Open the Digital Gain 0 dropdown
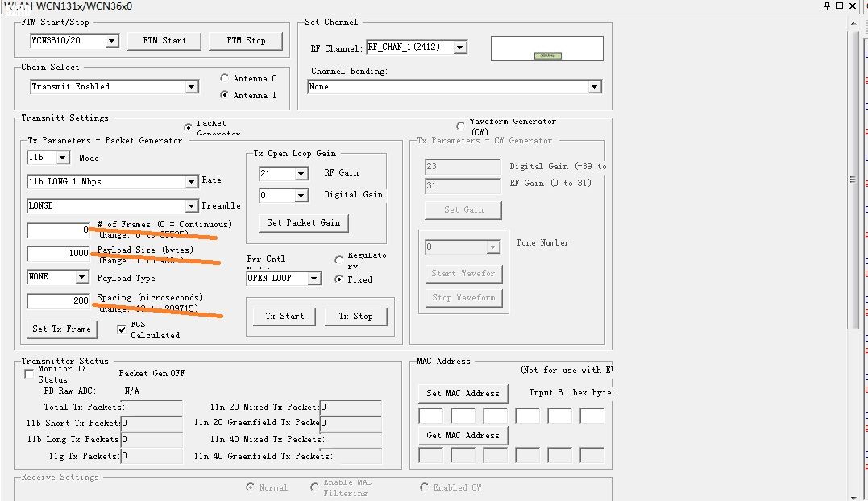This screenshot has height=501, width=868. tap(301, 195)
